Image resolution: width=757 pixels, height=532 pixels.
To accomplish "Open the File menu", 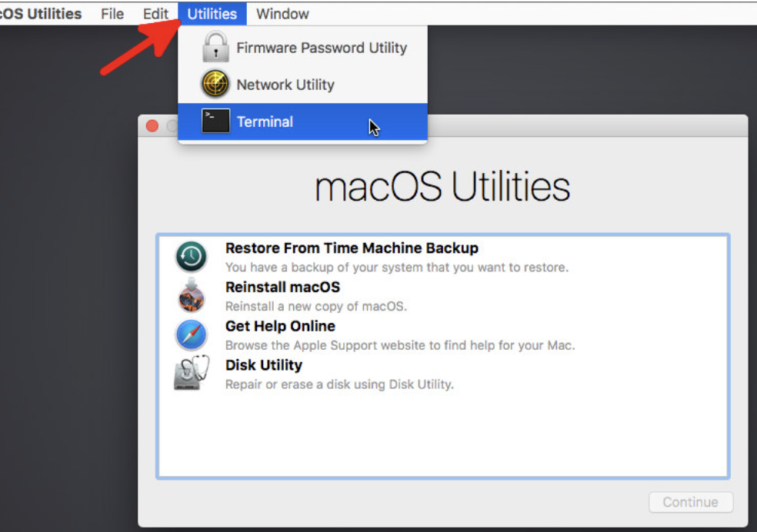I will [x=112, y=14].
